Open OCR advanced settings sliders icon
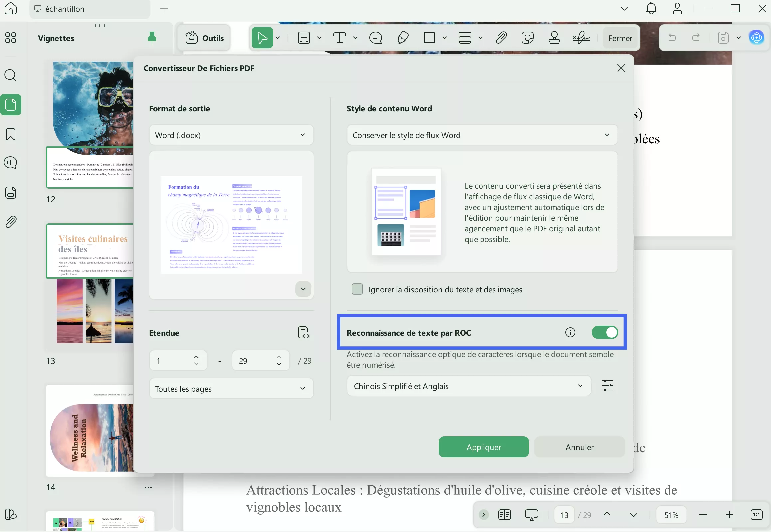The width and height of the screenshot is (771, 532). point(607,386)
